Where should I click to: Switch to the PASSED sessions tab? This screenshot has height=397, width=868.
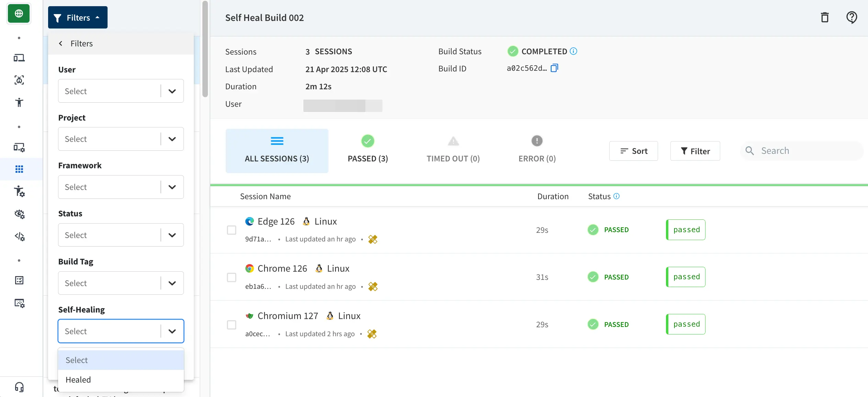point(367,151)
